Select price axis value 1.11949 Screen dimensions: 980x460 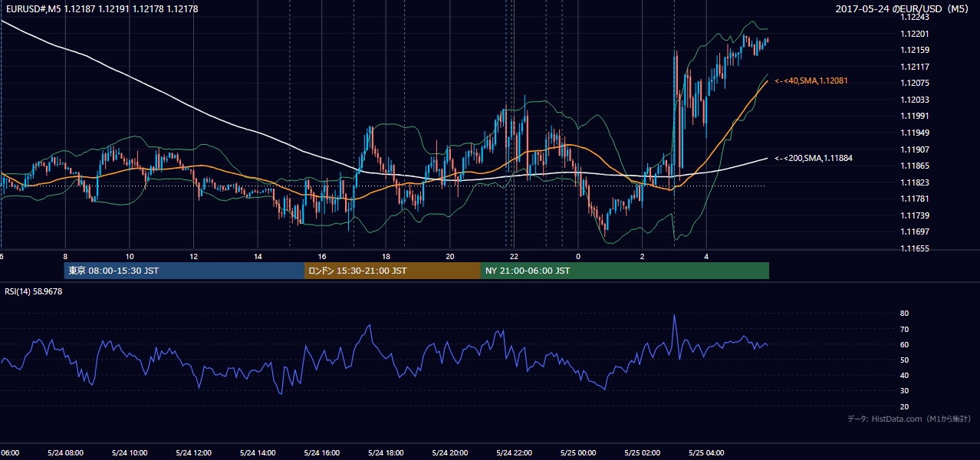pyautogui.click(x=915, y=133)
